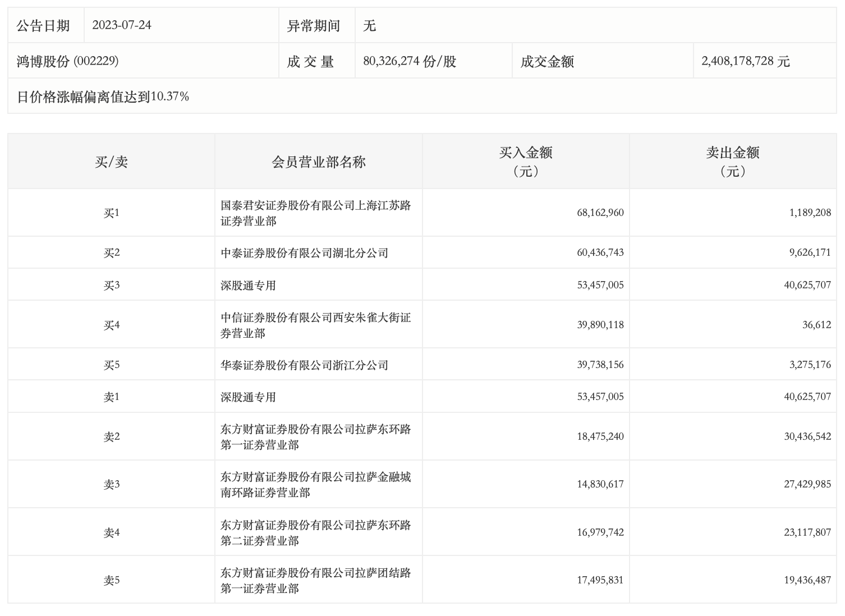Select stock name 鸿博股份 (002229)
This screenshot has width=845, height=616.
point(67,61)
